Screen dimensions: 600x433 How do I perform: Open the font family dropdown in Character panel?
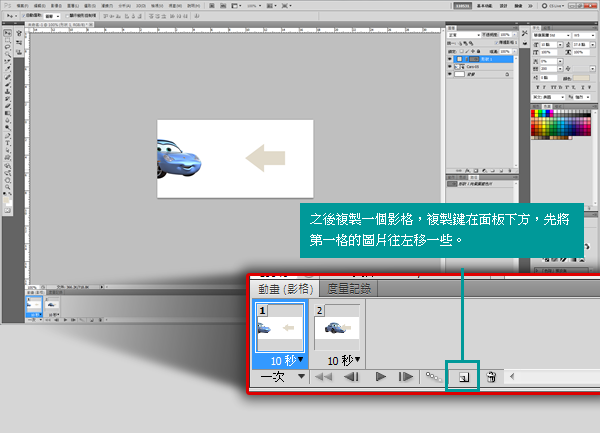(x=551, y=35)
